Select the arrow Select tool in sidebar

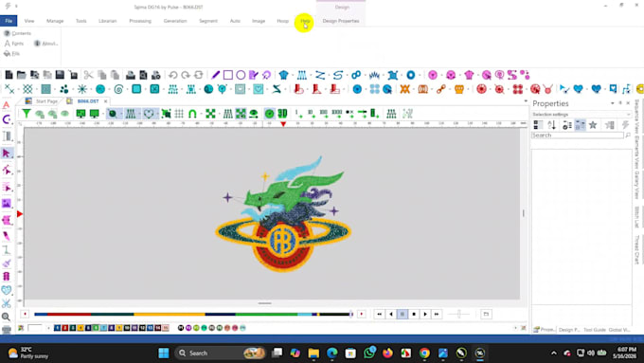click(7, 154)
